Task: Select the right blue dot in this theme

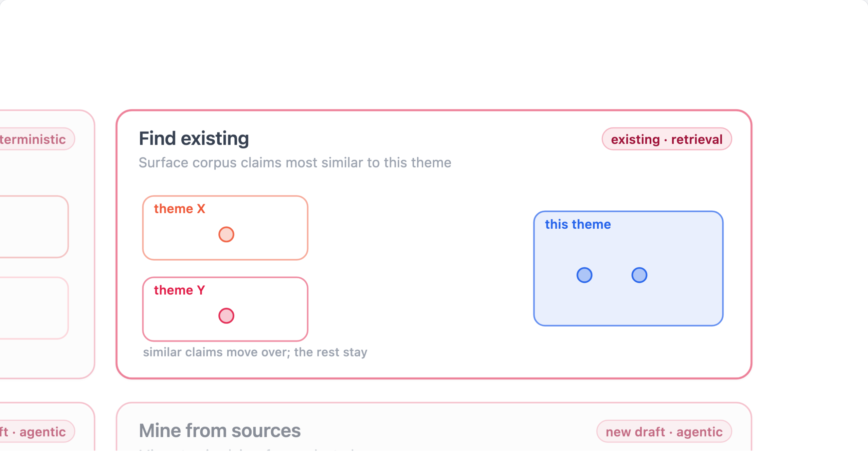Action: [x=639, y=275]
